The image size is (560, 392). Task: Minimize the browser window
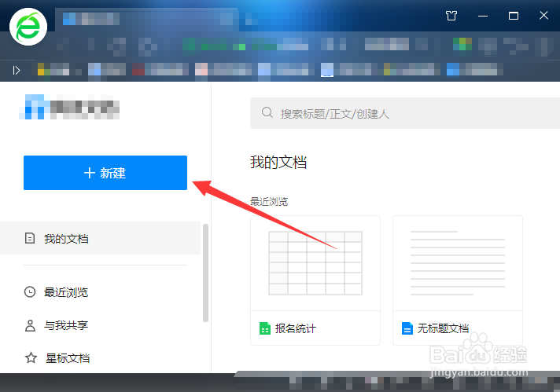483,16
